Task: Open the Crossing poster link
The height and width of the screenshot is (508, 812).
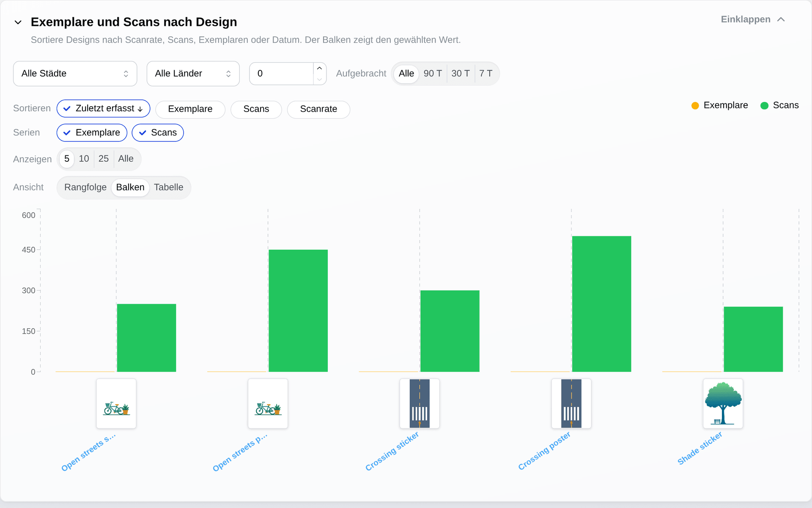Action: point(544,451)
